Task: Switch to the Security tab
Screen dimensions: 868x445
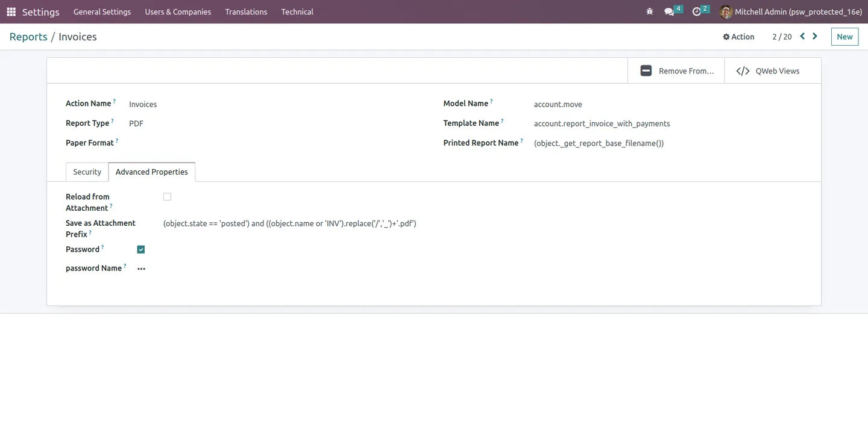Action: click(87, 172)
